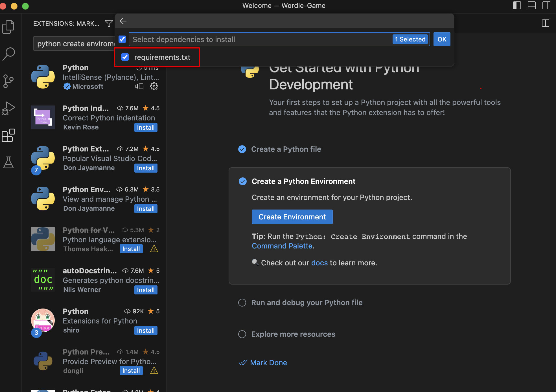
Task: Click warning icon on Python for V... extension
Action: [154, 249]
